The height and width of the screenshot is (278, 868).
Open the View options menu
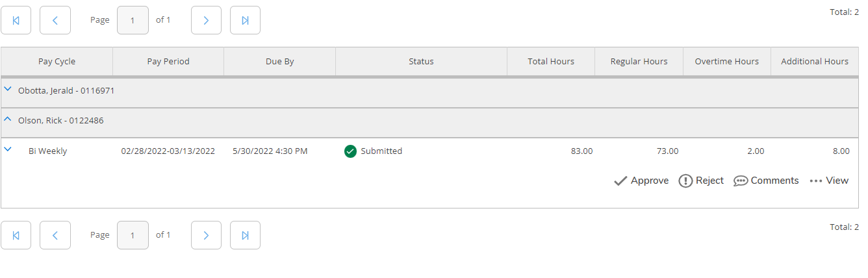coord(829,181)
